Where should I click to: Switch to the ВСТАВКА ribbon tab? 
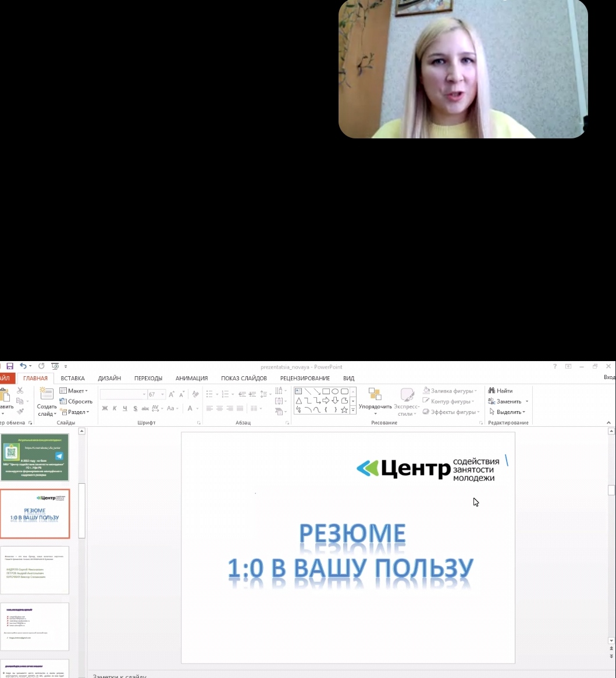coord(73,378)
